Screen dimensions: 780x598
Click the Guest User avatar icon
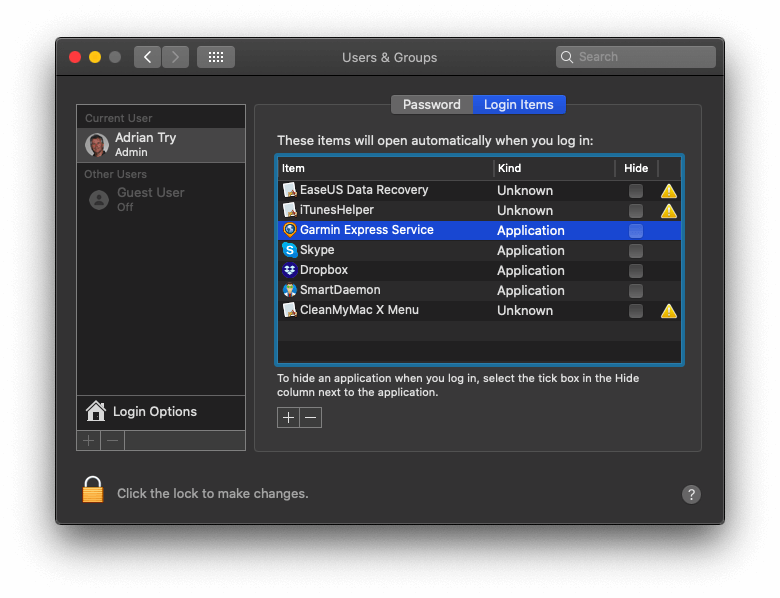coord(99,199)
